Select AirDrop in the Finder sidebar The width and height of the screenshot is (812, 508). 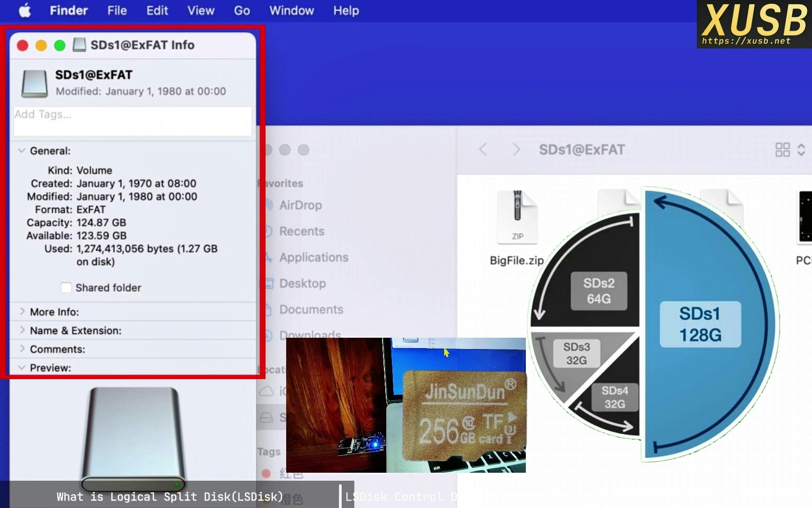click(x=301, y=205)
